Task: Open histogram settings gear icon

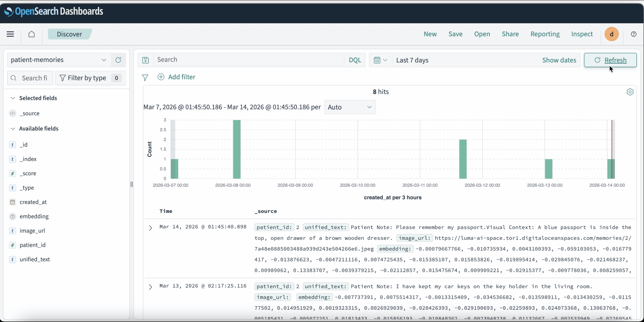Action: (630, 92)
